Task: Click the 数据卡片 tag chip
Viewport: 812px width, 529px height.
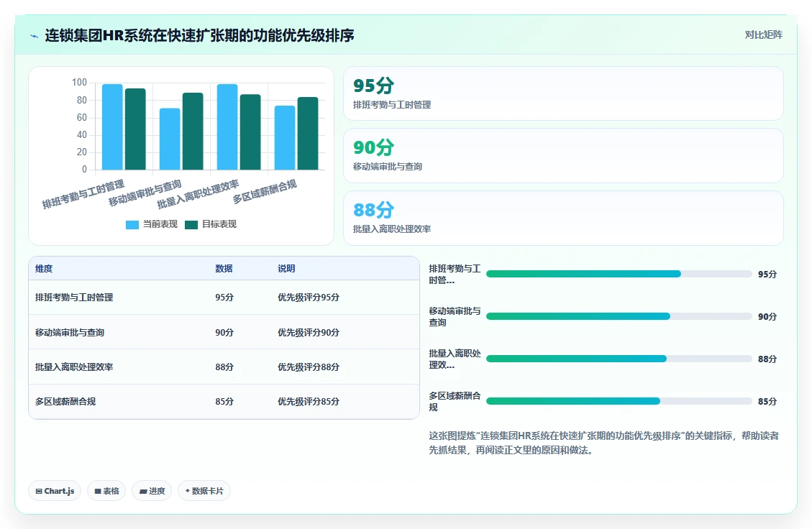Action: tap(204, 491)
